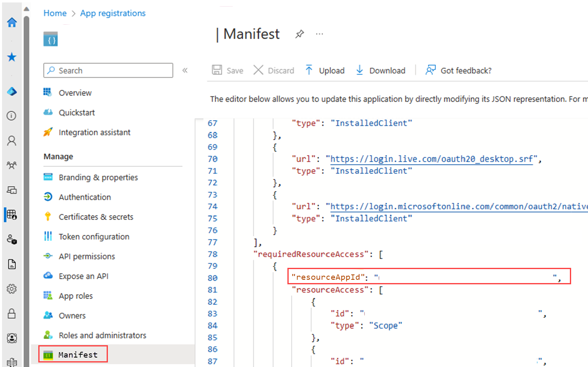
Task: Open the user-with-lock icon in sidebar
Action: point(12,239)
